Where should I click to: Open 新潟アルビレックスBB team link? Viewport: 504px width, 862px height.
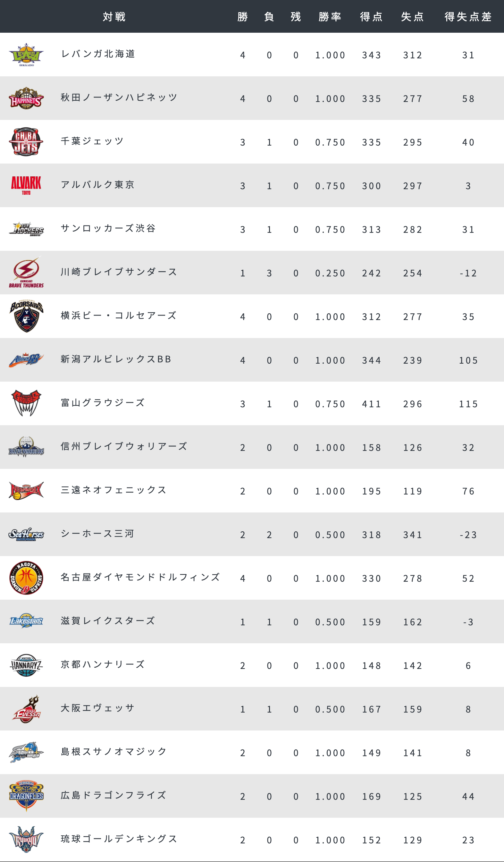pos(116,359)
